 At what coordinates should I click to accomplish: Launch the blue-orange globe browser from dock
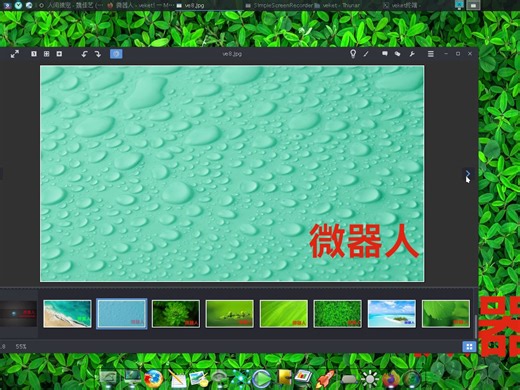pos(153,379)
